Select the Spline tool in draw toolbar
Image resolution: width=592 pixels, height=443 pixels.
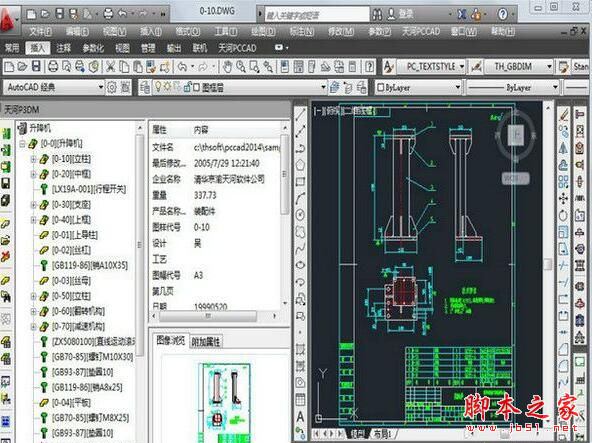click(300, 249)
